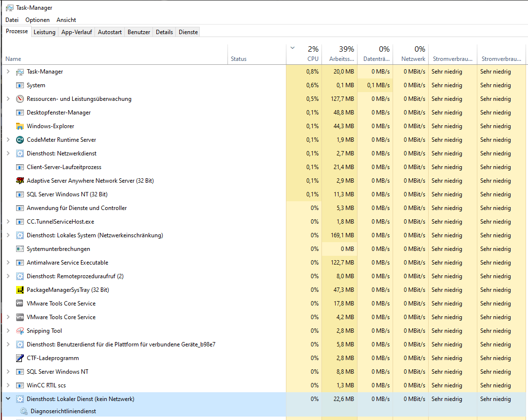Click the 0,1 MB/s disk value for System
The image size is (528, 420).
tap(378, 85)
